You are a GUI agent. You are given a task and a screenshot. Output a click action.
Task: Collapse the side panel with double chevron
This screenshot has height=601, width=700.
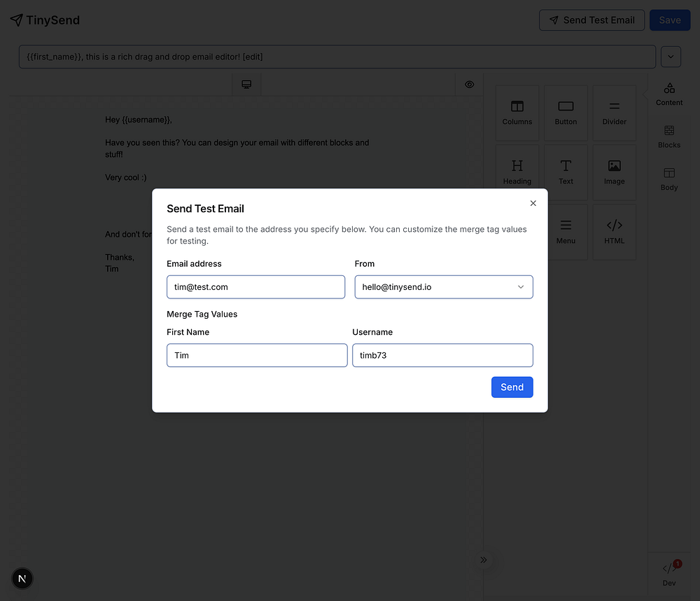click(x=483, y=560)
